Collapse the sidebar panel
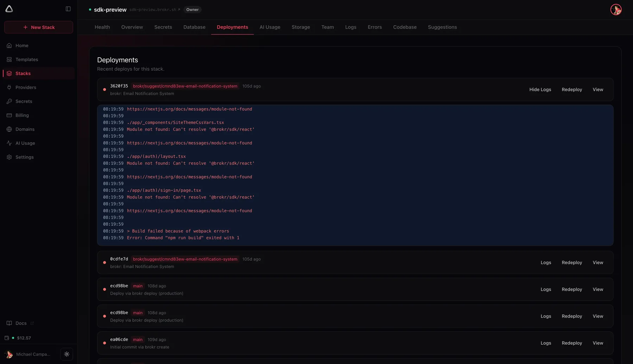Image resolution: width=633 pixels, height=364 pixels. [68, 9]
